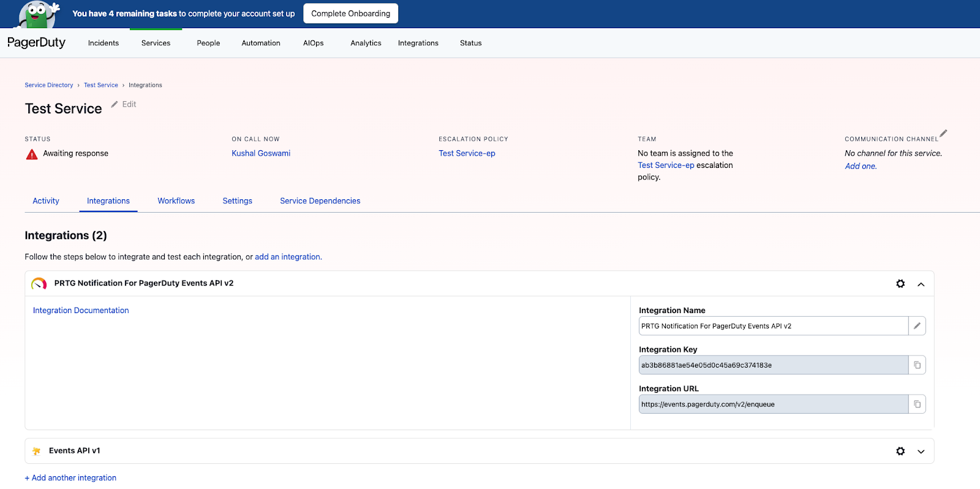This screenshot has height=489, width=980.
Task: Click the Awaiting response status text
Action: 76,153
